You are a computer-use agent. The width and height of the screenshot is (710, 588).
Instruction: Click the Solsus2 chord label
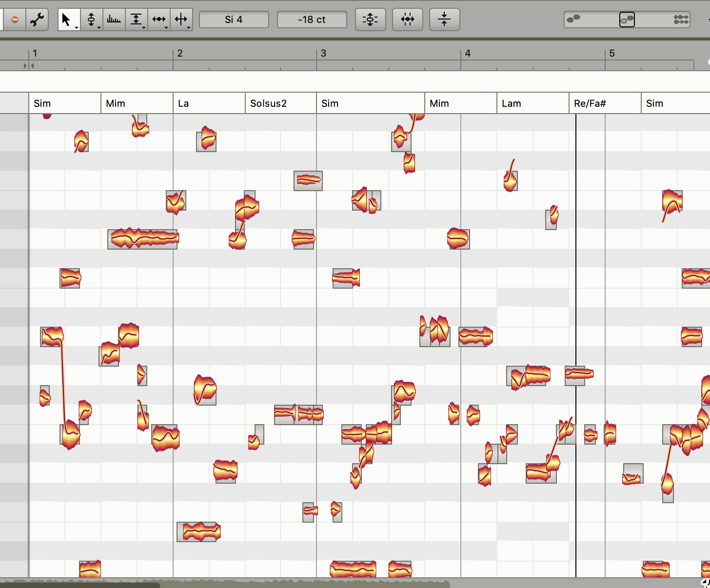point(267,103)
